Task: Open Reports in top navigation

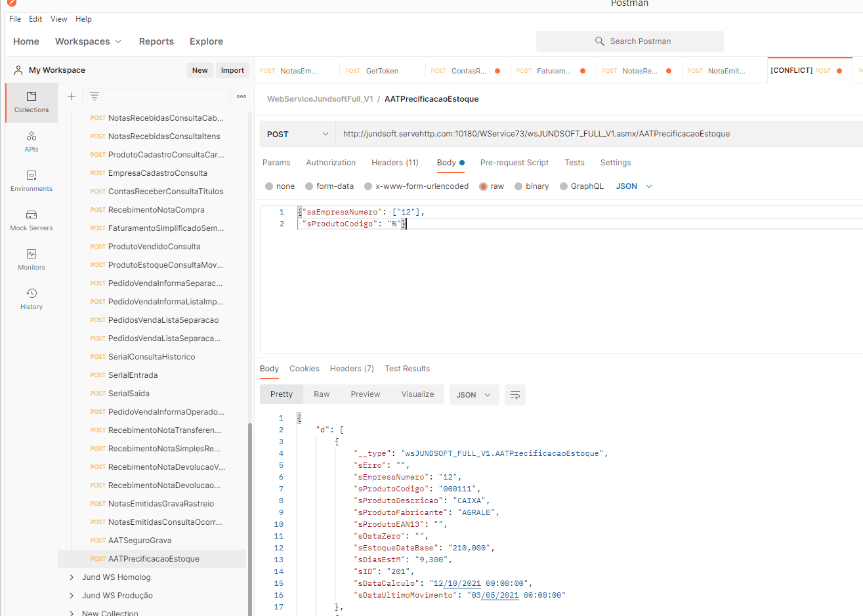Action: 156,41
